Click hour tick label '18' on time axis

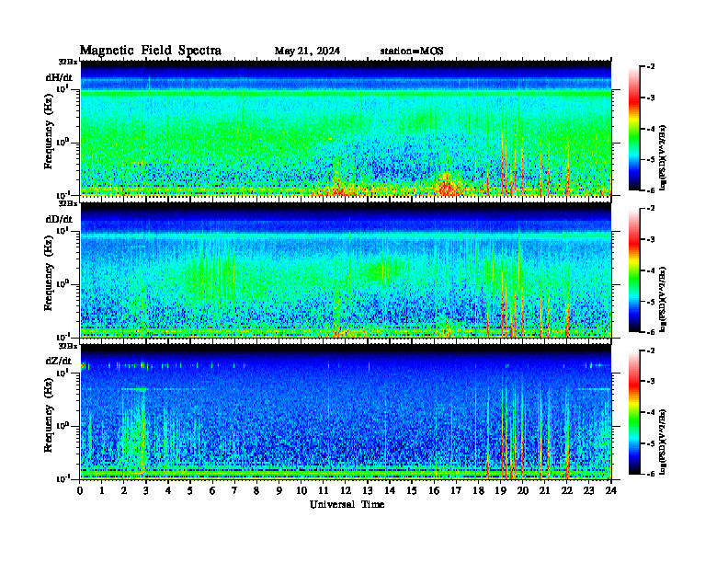click(x=478, y=490)
